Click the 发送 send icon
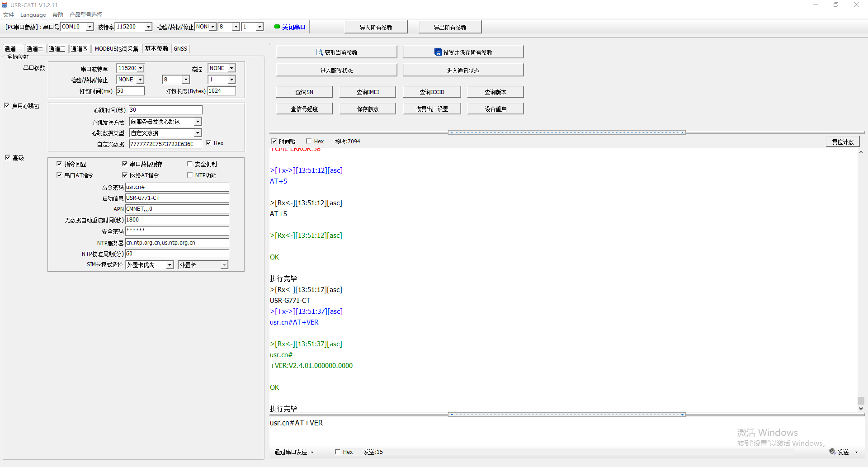This screenshot has width=868, height=467. 832,452
